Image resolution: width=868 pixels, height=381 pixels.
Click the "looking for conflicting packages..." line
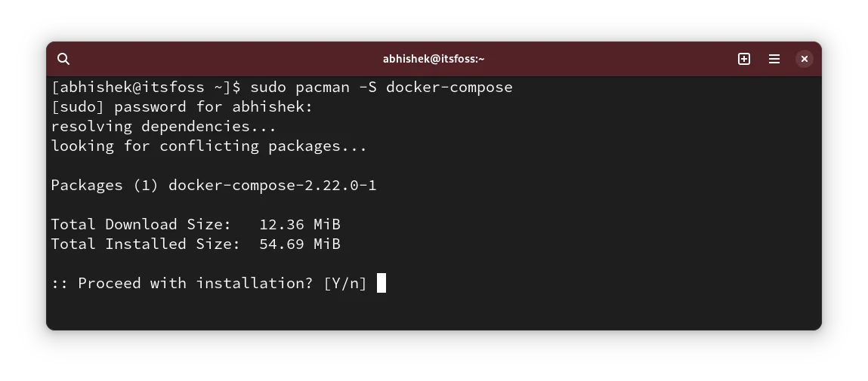click(x=209, y=146)
